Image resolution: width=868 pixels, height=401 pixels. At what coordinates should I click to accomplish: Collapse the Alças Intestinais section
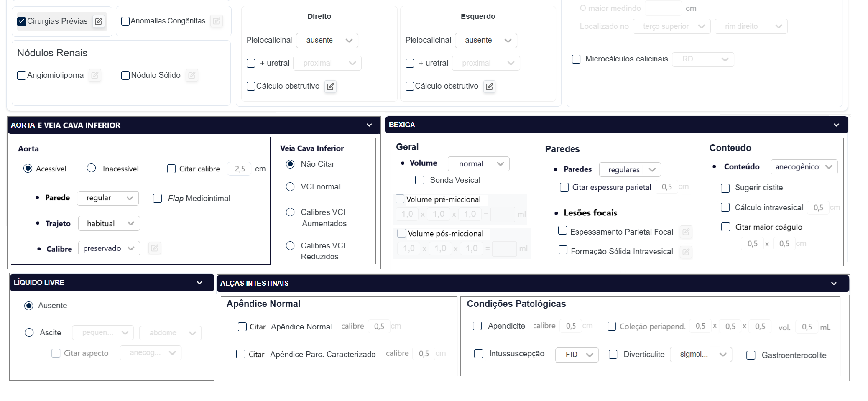[834, 284]
